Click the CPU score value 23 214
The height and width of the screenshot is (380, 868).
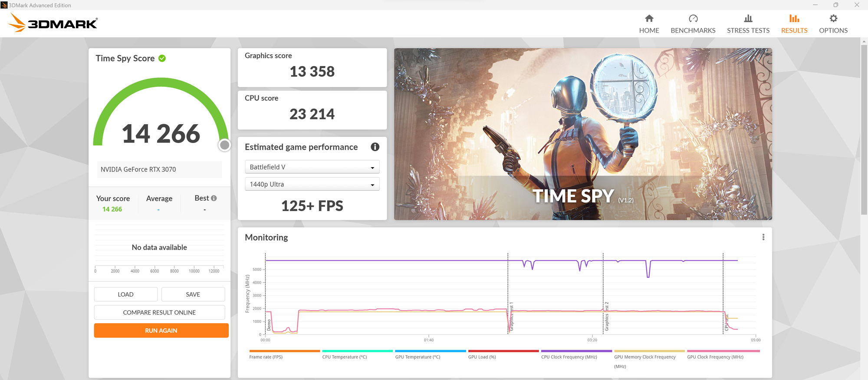[x=312, y=114]
